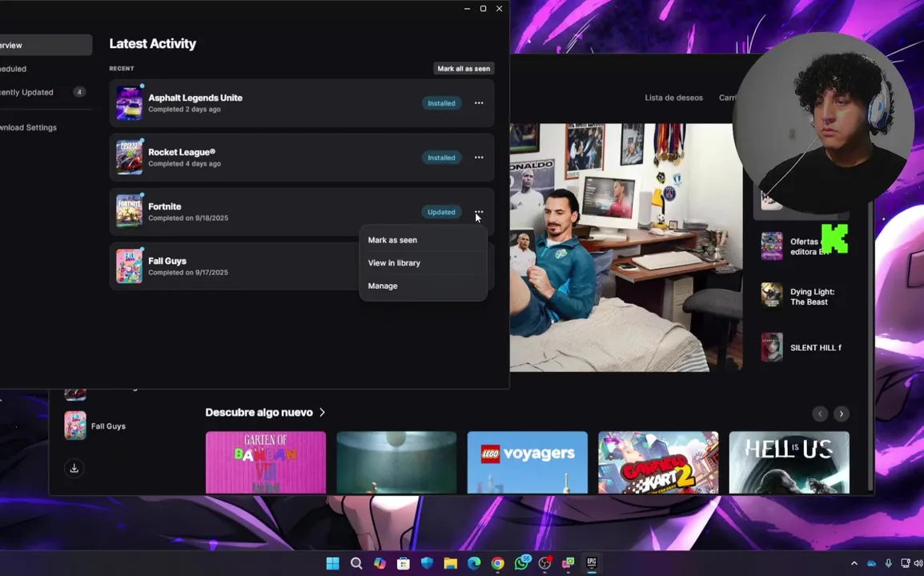Open OBS Studio from the taskbar

(545, 563)
